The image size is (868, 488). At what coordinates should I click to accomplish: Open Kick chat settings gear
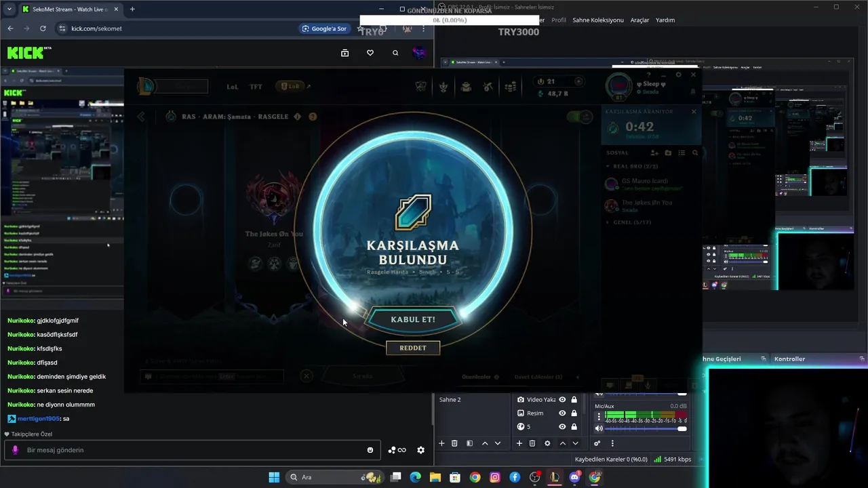click(x=421, y=450)
